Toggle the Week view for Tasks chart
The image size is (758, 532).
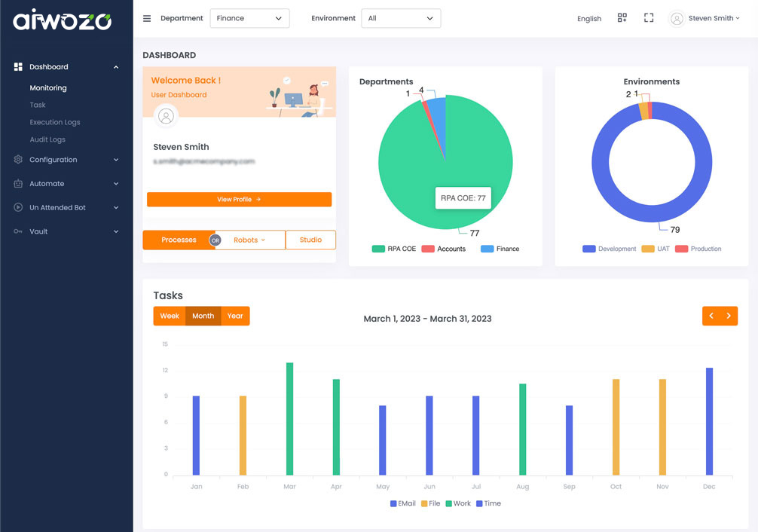coord(170,316)
